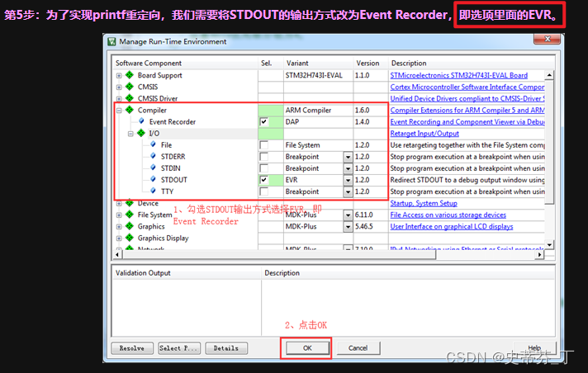Expand the CMSIS tree node
Image resolution: width=588 pixels, height=373 pixels.
coord(119,87)
